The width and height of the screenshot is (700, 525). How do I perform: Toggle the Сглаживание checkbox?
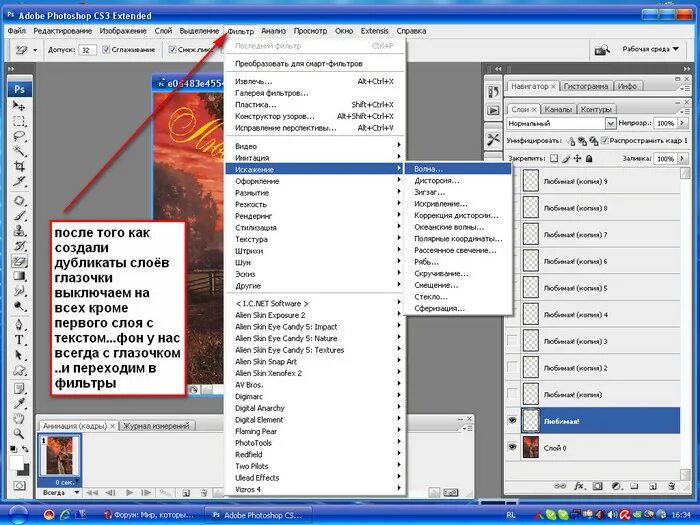click(106, 50)
